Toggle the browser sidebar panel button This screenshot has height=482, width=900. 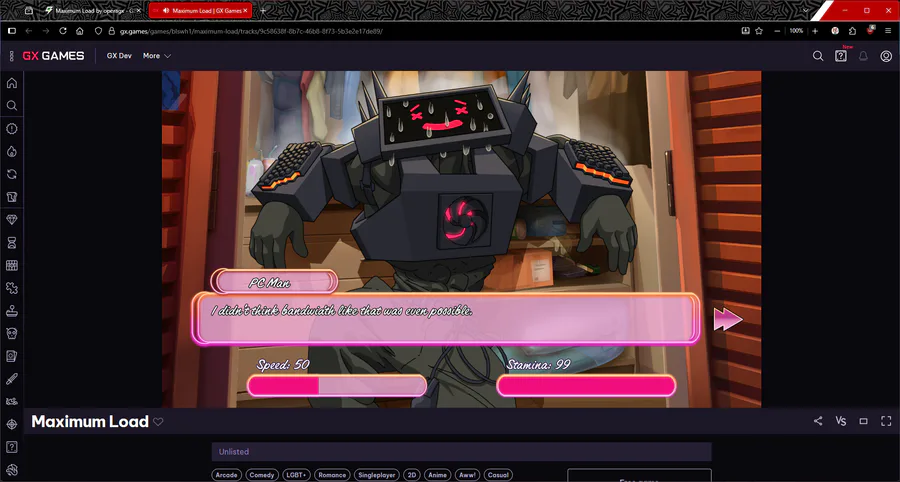click(11, 31)
